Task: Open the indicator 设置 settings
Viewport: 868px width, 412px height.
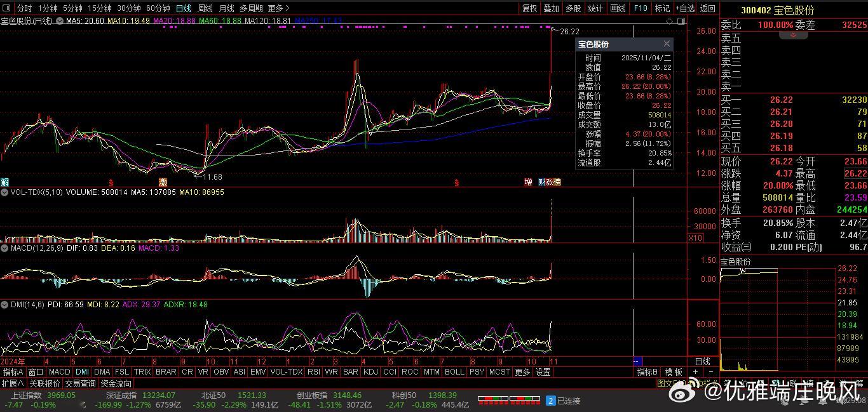Action: [543, 372]
